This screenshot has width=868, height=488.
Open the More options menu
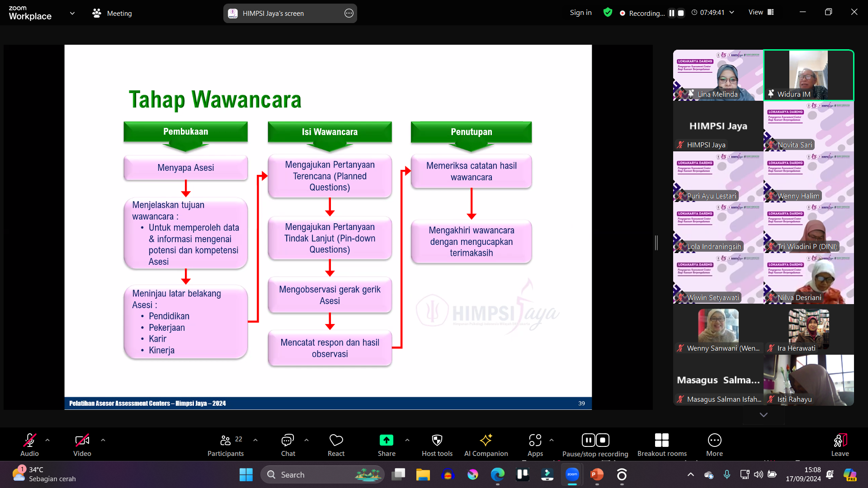click(x=714, y=441)
